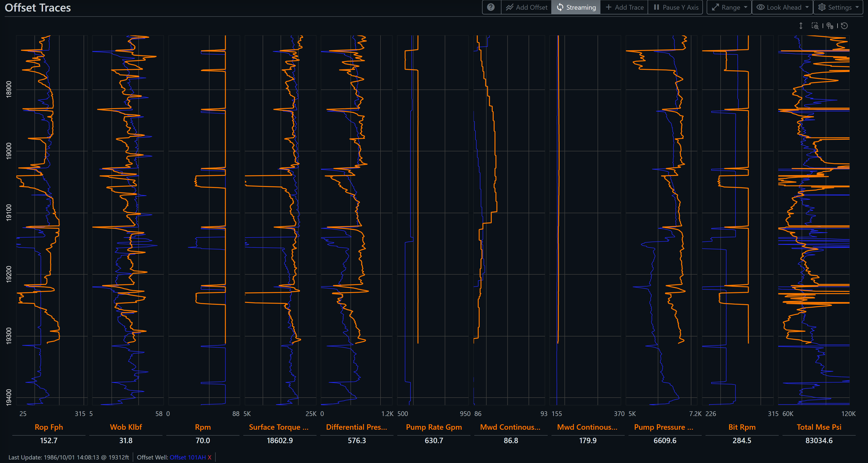
Task: Click the scroll-zoom mouse icon
Action: [x=830, y=26]
